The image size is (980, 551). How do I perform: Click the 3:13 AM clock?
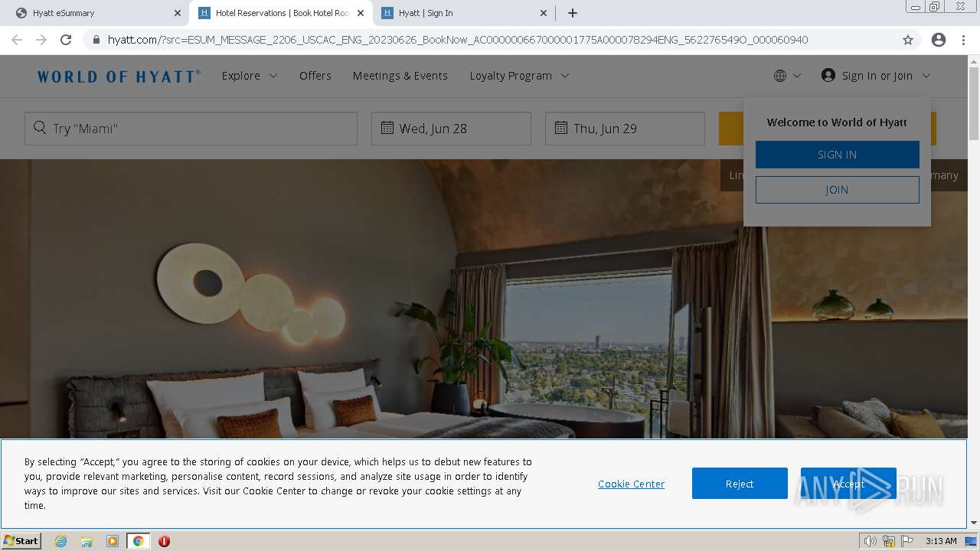(941, 541)
